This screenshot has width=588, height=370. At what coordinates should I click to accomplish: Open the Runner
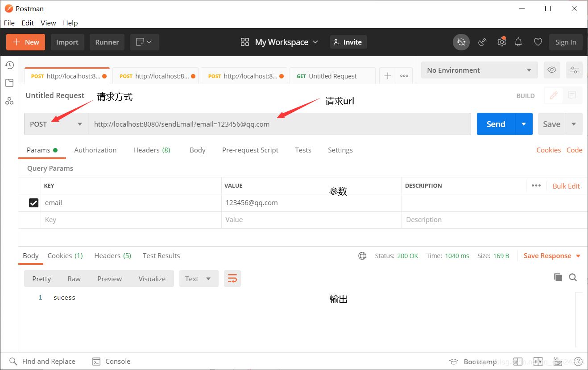coord(107,42)
